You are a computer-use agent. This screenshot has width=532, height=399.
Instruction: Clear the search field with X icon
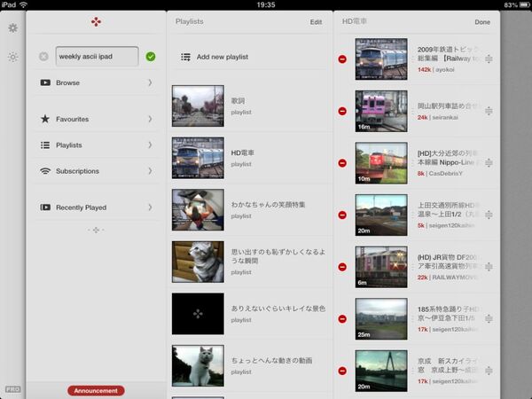pyautogui.click(x=43, y=57)
